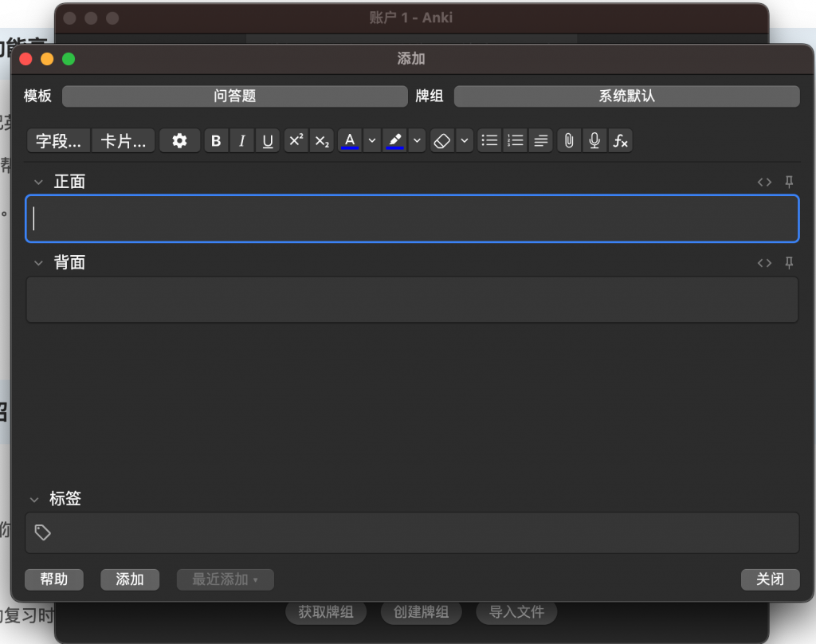This screenshot has height=644, width=816.
Task: Choose a different deck by clicking 系统默认
Action: point(626,96)
